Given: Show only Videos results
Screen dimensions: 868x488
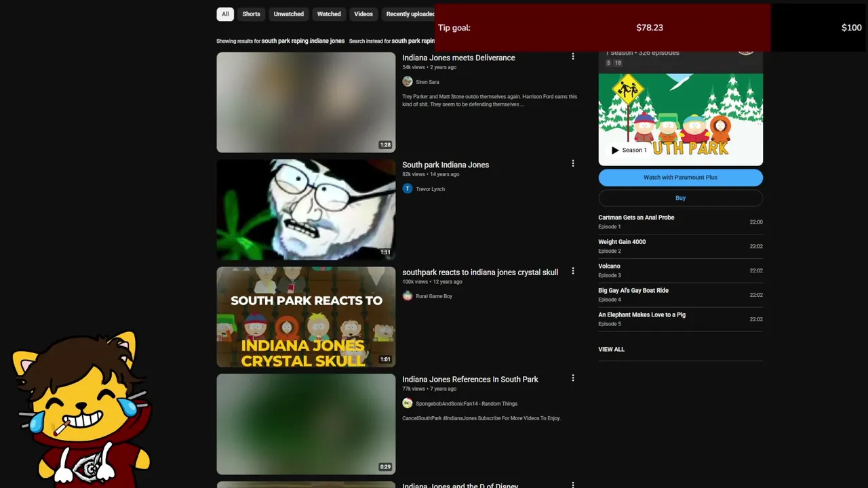Looking at the screenshot, I should click(363, 14).
